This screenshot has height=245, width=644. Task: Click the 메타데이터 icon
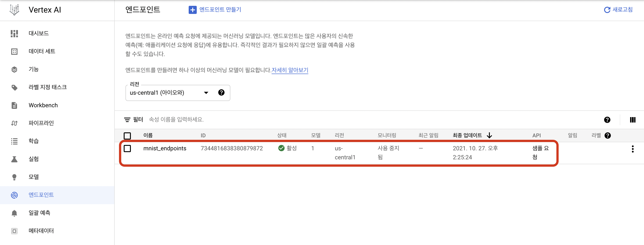[14, 231]
